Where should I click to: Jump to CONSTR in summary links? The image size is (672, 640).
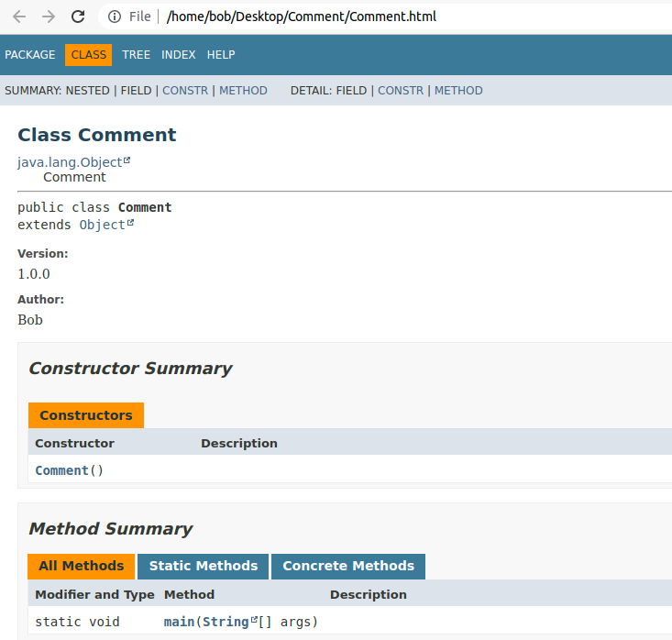point(185,91)
